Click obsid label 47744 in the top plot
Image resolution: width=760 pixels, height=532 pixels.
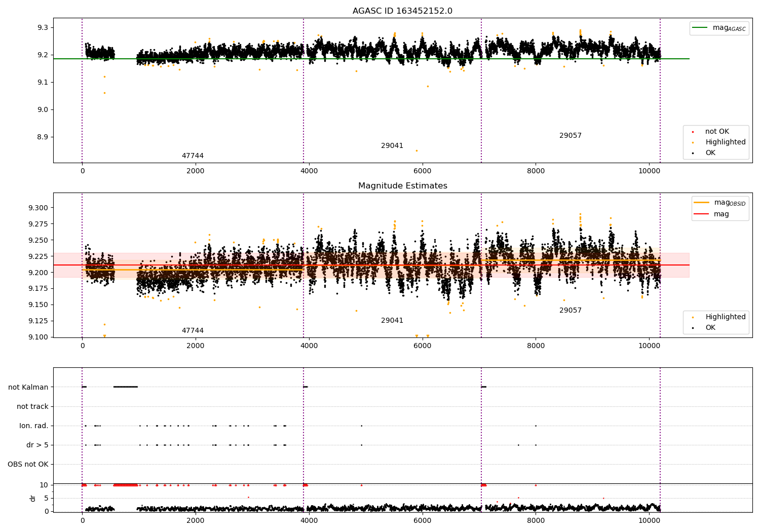point(193,156)
